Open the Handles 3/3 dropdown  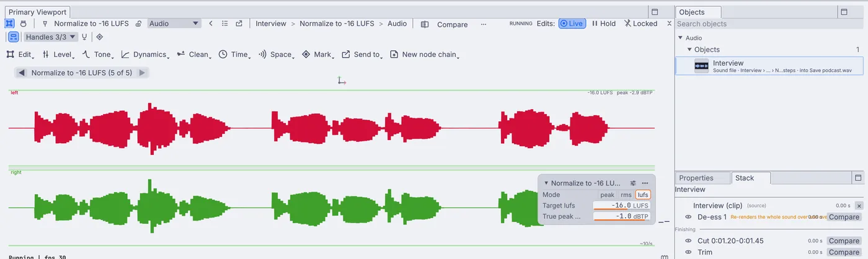click(51, 37)
